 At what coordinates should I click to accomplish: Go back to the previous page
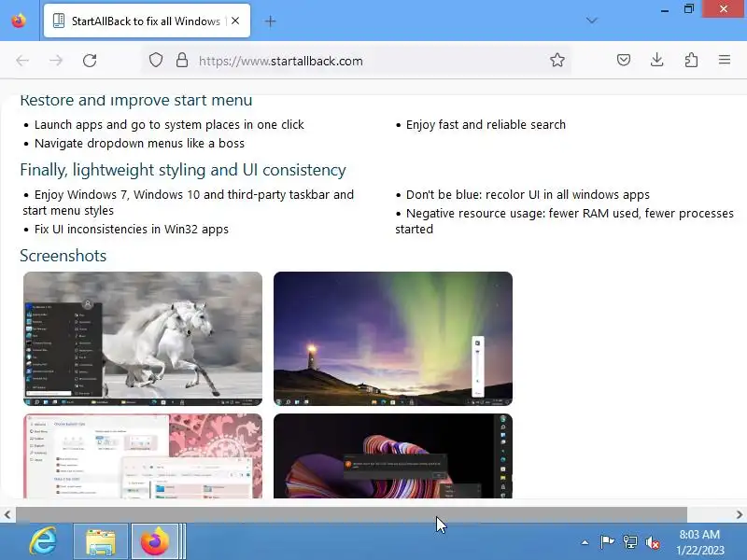(22, 61)
